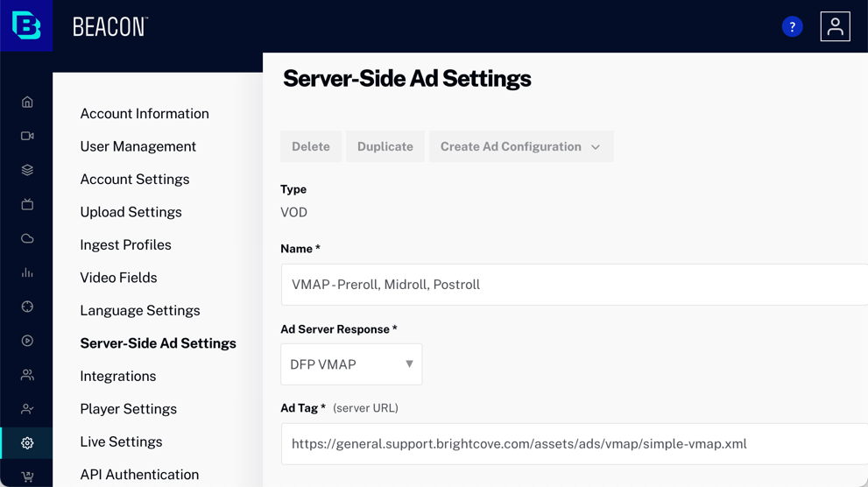This screenshot has height=487, width=868.
Task: Open API Authentication page
Action: pos(139,474)
